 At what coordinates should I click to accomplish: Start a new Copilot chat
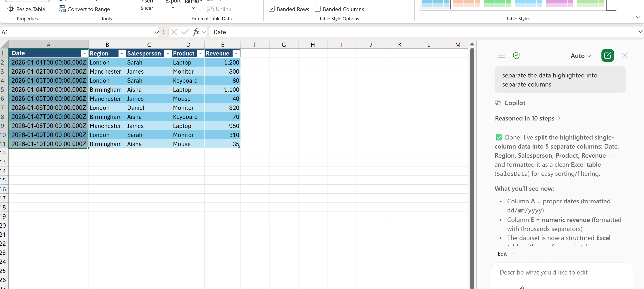(608, 55)
